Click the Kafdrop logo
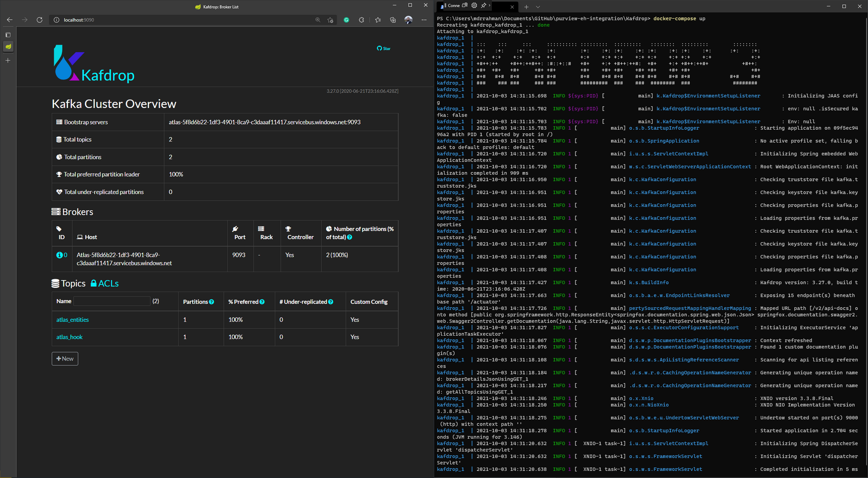 tap(94, 63)
